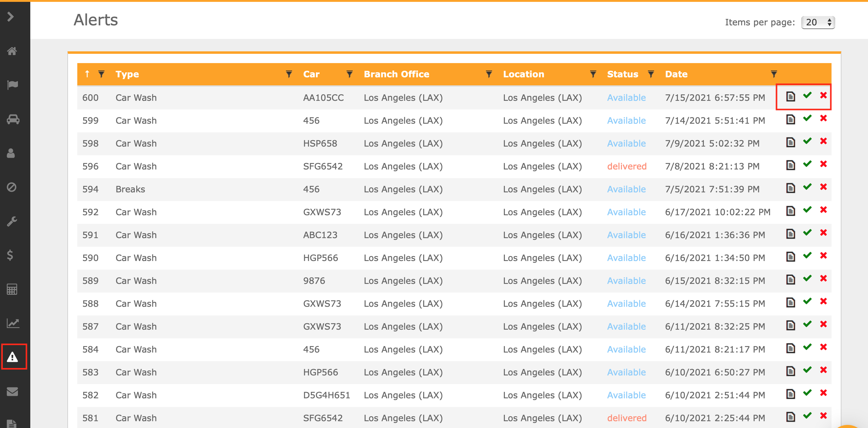Select car 9876 cell
This screenshot has height=428, width=868.
tap(314, 281)
